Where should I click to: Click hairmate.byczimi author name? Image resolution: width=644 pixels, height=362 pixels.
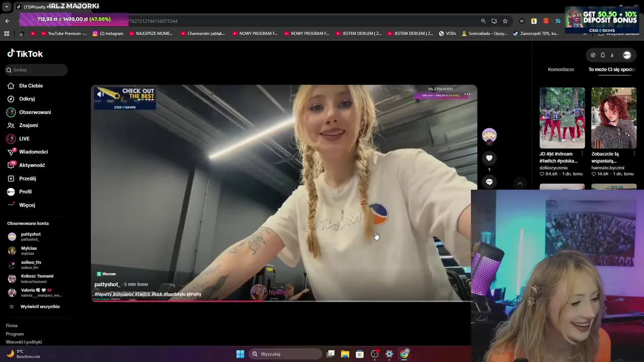607,168
